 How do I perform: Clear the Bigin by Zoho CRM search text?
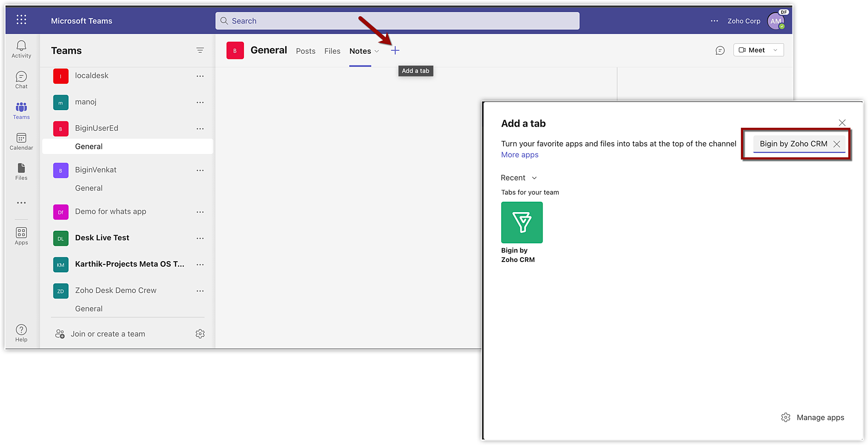837,144
